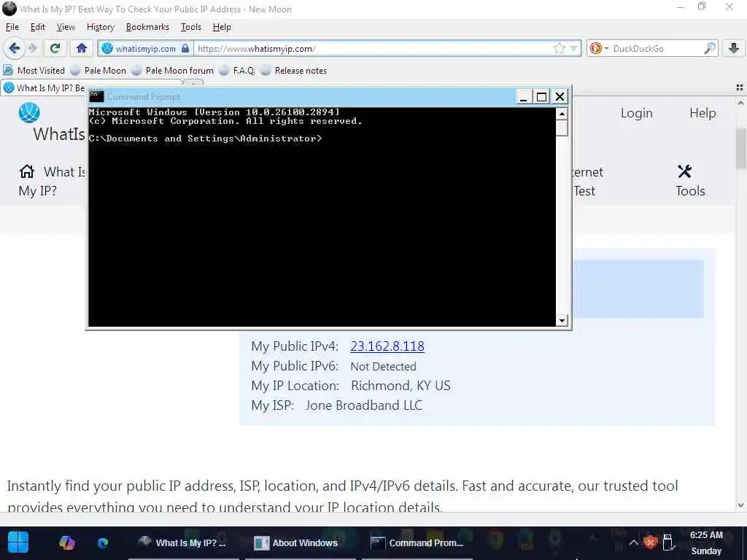Viewport: 747px width, 560px height.
Task: Reload the page with the refresh icon
Action: click(x=55, y=48)
